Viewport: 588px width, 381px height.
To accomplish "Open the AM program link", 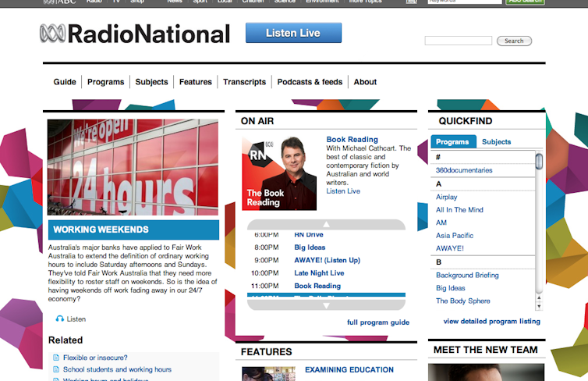I will [441, 223].
